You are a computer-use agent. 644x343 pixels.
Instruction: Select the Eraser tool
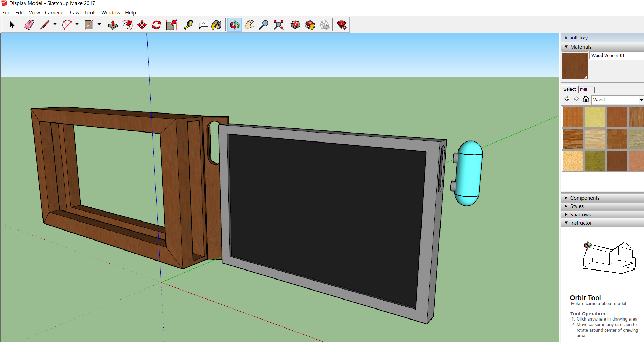coord(29,24)
